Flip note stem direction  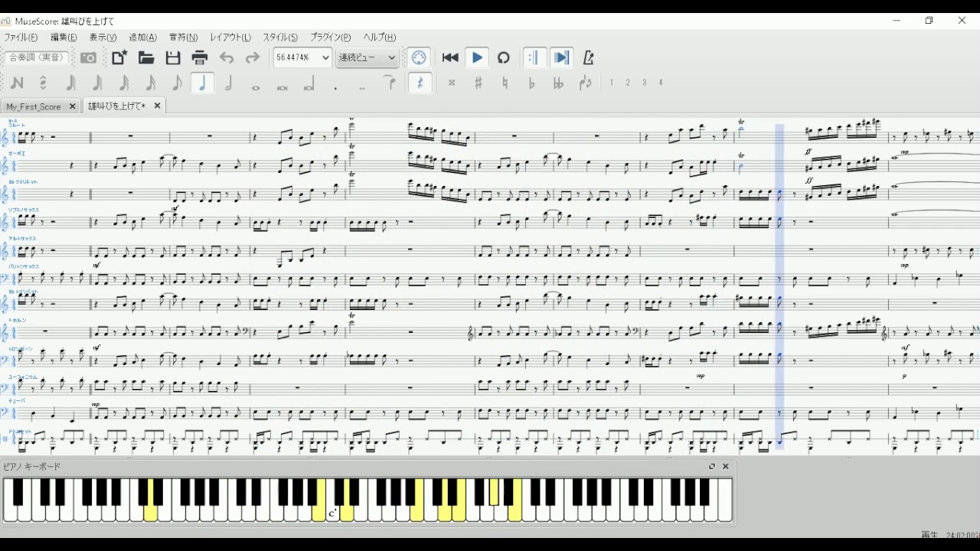coord(586,83)
